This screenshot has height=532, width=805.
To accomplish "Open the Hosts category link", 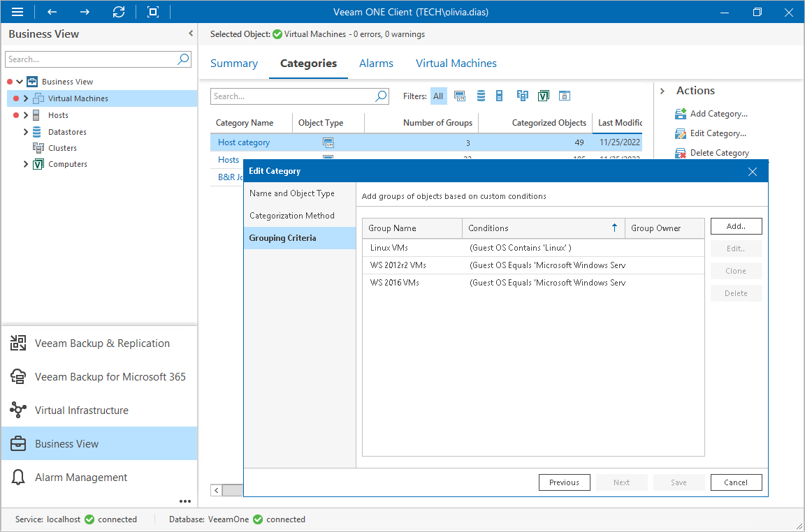I will 229,160.
